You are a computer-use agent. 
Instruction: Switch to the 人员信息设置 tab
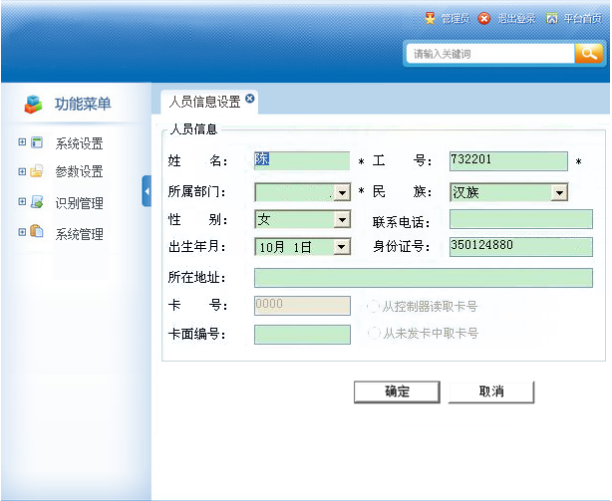click(204, 101)
